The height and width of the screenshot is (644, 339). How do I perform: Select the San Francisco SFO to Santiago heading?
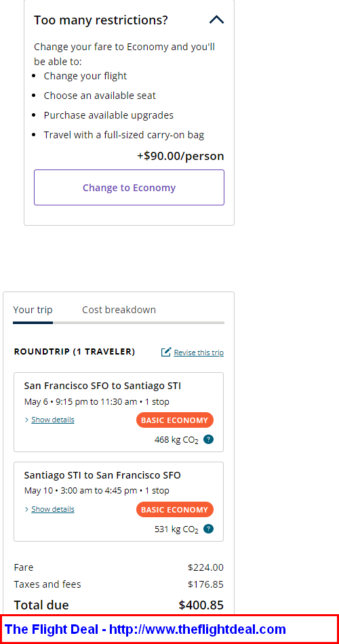pyautogui.click(x=102, y=386)
